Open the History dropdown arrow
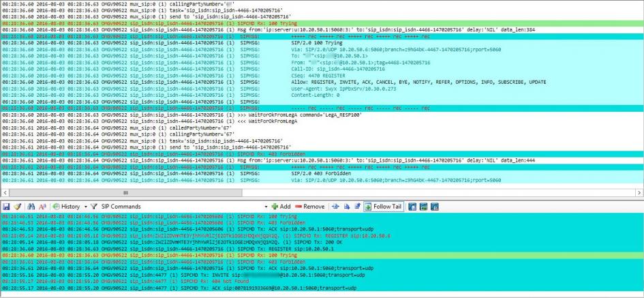Screen dimensions: 644x298 (x=87, y=206)
